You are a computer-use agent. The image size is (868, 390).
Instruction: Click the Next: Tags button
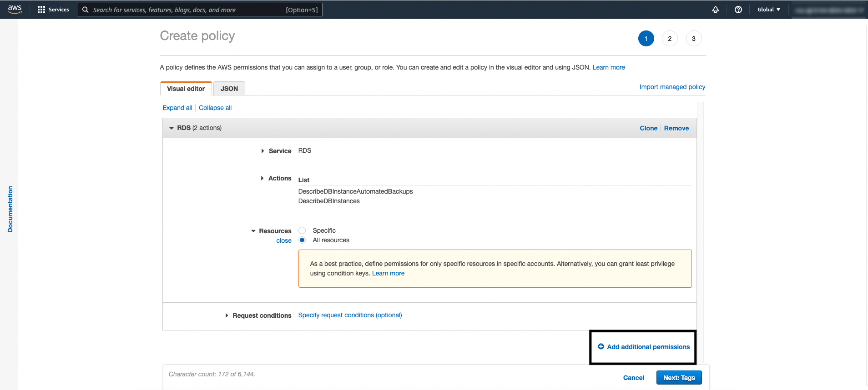point(679,378)
